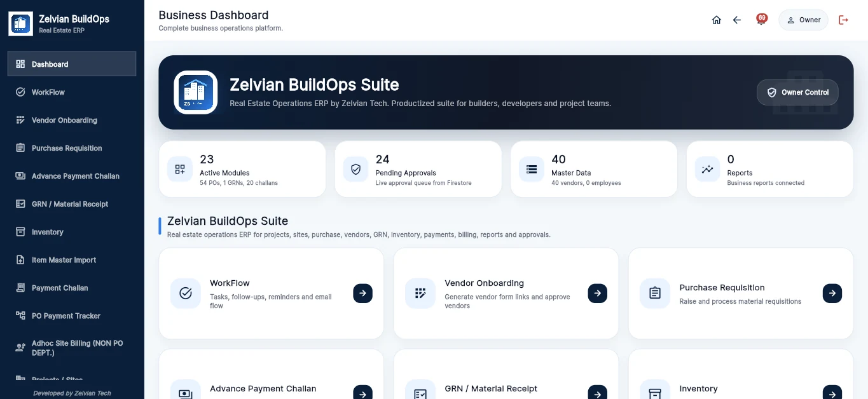Open Vendor Onboarding from sidebar menu

click(x=72, y=120)
